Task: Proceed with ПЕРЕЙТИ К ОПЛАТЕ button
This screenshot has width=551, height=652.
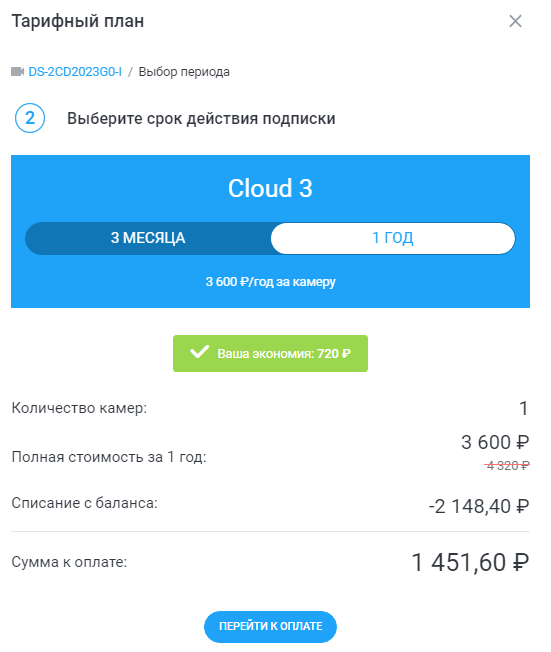Action: click(x=270, y=627)
